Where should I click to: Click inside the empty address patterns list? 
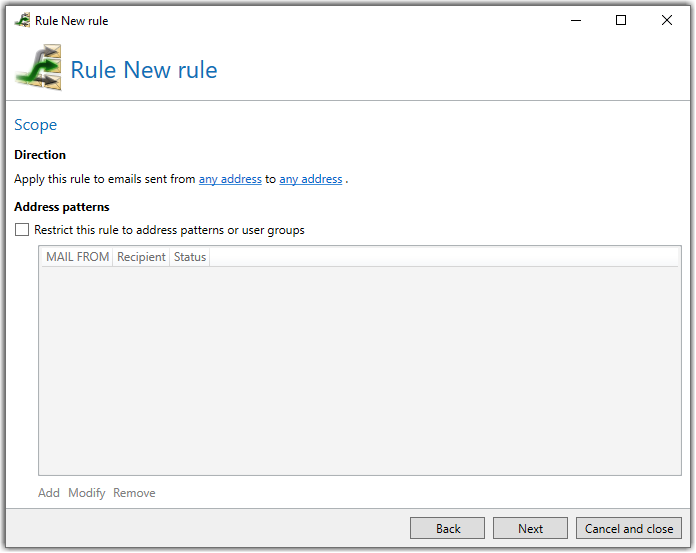[360, 371]
